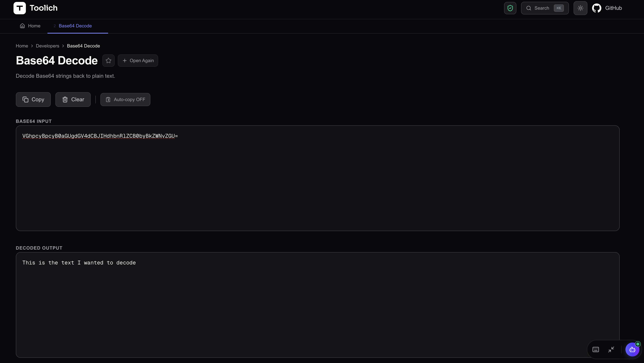The image size is (644, 363).
Task: Open the Search box
Action: [x=545, y=8]
